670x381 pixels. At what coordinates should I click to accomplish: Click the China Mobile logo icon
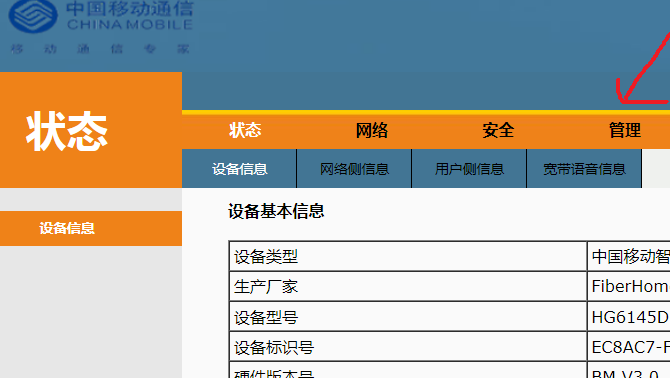pyautogui.click(x=33, y=15)
